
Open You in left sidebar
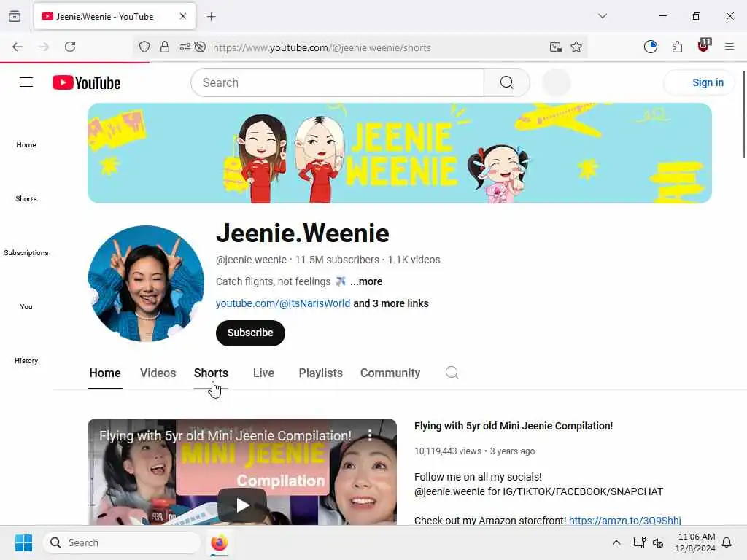click(26, 307)
